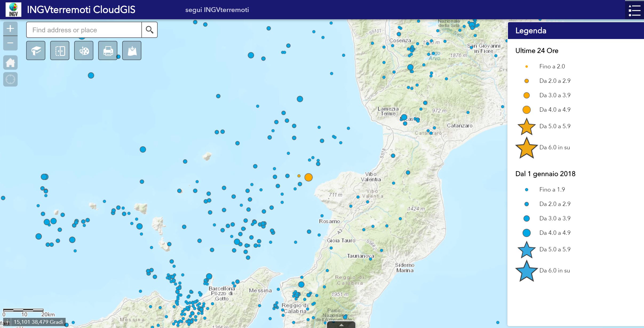Viewport: 644px width, 328px height.
Task: Open the graduation cap info tool
Action: point(36,50)
